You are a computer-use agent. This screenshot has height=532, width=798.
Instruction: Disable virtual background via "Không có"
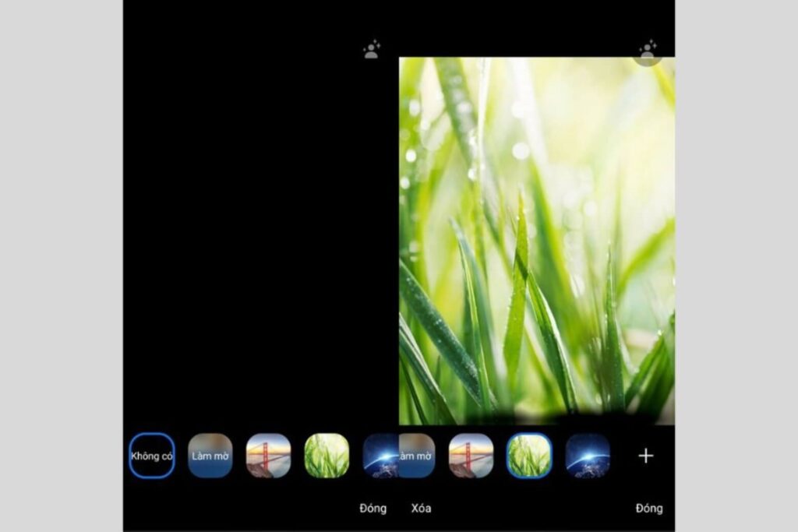click(151, 456)
